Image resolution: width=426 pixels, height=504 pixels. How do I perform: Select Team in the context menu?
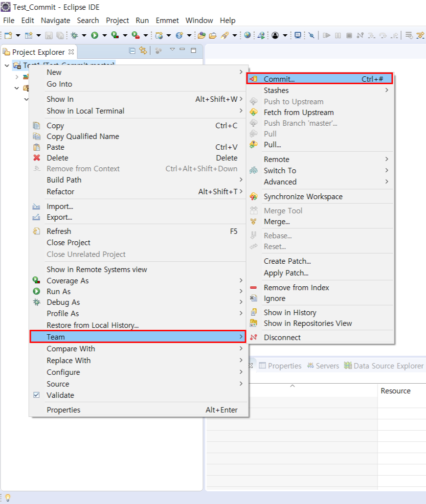tap(137, 337)
